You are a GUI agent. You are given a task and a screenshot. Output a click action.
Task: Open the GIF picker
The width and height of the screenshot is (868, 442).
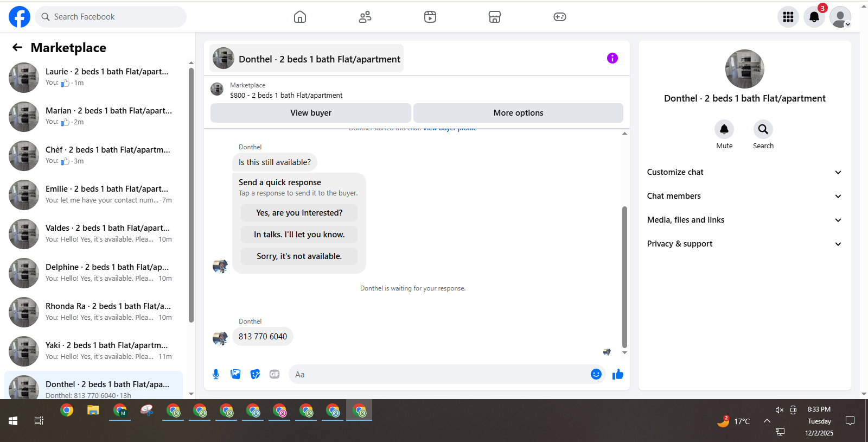[275, 374]
